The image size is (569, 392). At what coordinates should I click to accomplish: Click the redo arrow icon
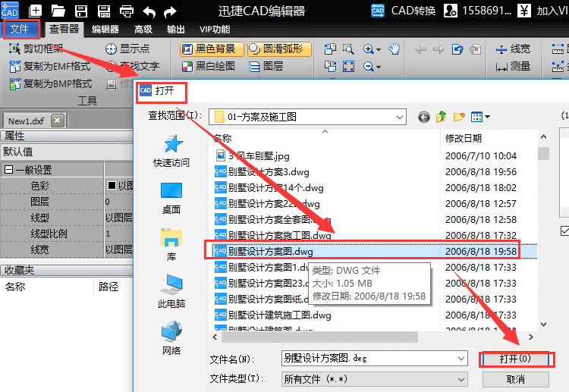click(170, 11)
